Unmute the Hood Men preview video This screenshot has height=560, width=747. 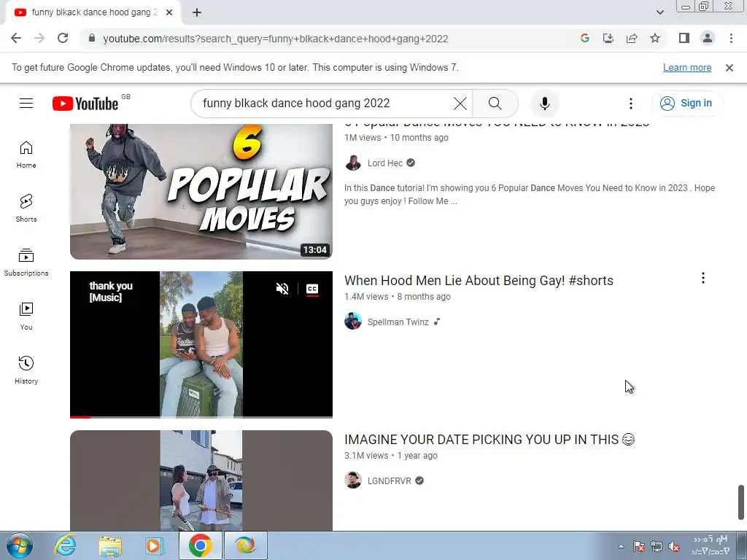coord(282,289)
